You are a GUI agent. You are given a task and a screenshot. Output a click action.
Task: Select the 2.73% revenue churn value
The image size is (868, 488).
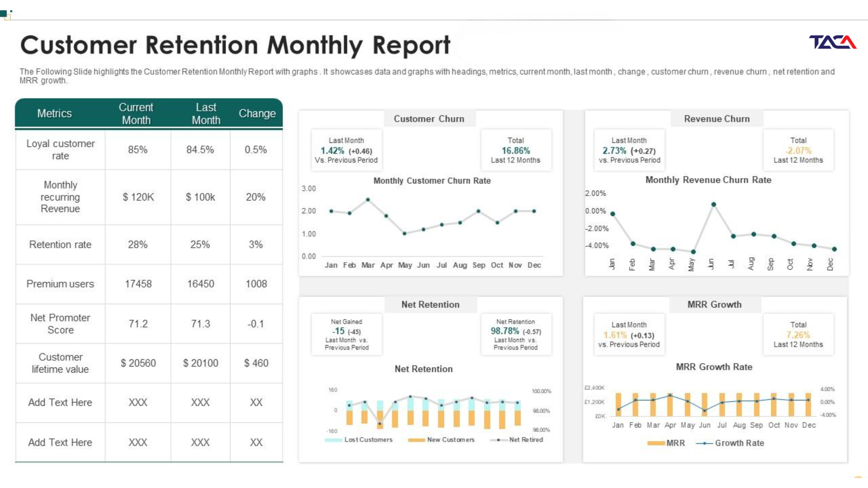[x=614, y=150]
